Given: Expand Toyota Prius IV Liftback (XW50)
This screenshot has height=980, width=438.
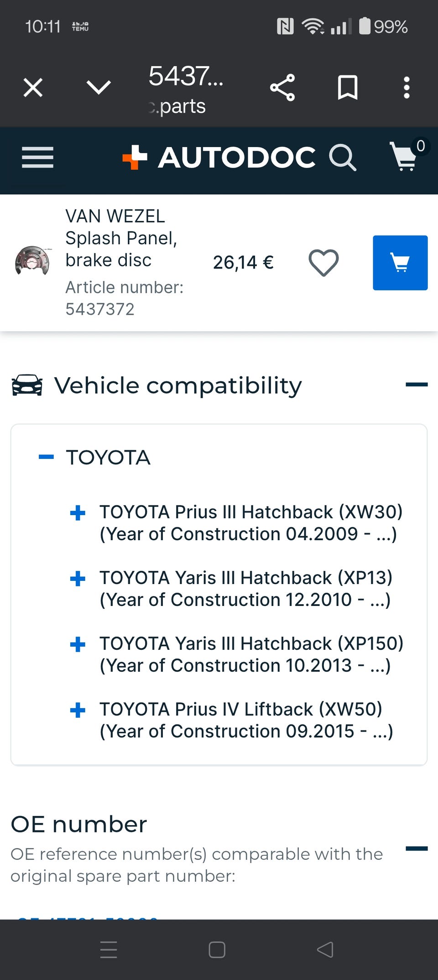Looking at the screenshot, I should [x=78, y=710].
